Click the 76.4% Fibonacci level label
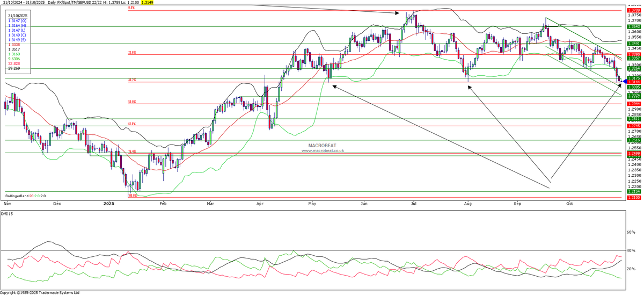The height and width of the screenshot is (295, 644). tap(131, 151)
